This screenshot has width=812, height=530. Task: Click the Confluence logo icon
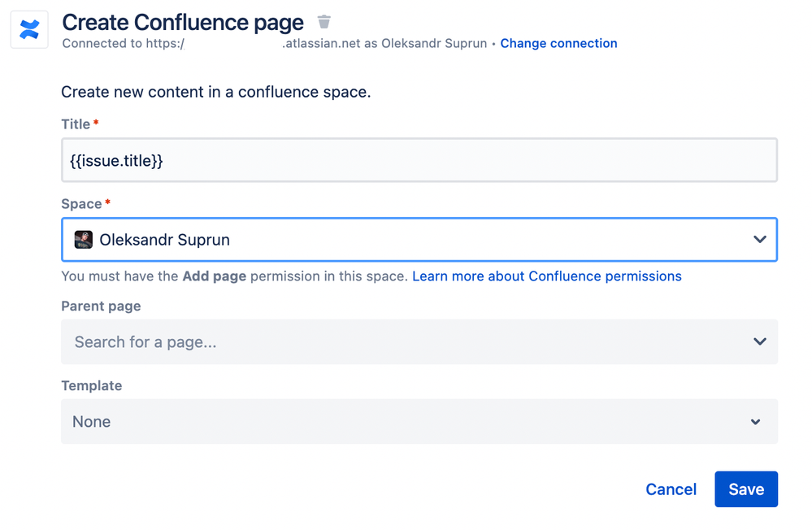(29, 30)
